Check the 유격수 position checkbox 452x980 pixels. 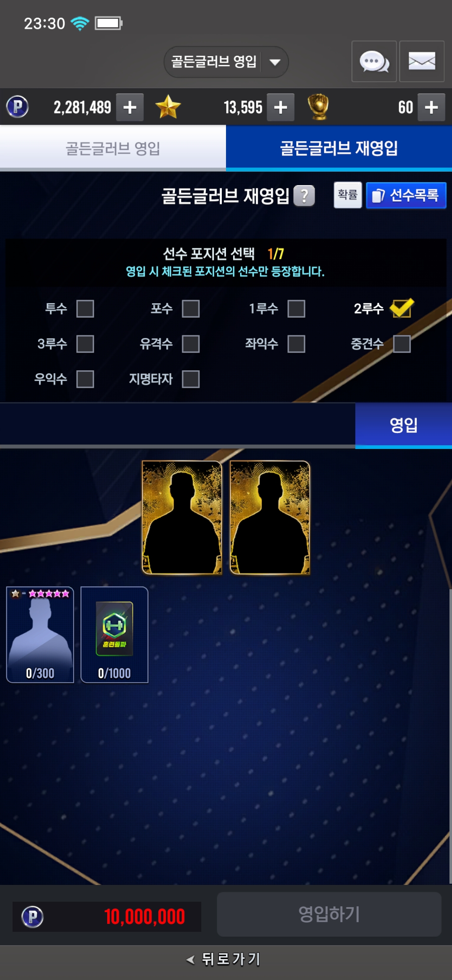tap(191, 344)
